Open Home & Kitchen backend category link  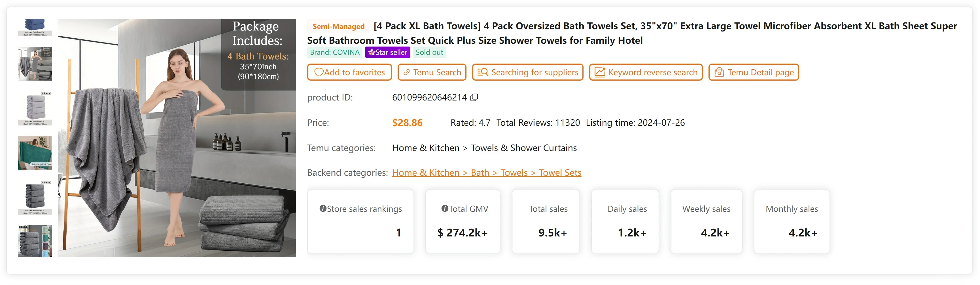coord(425,173)
